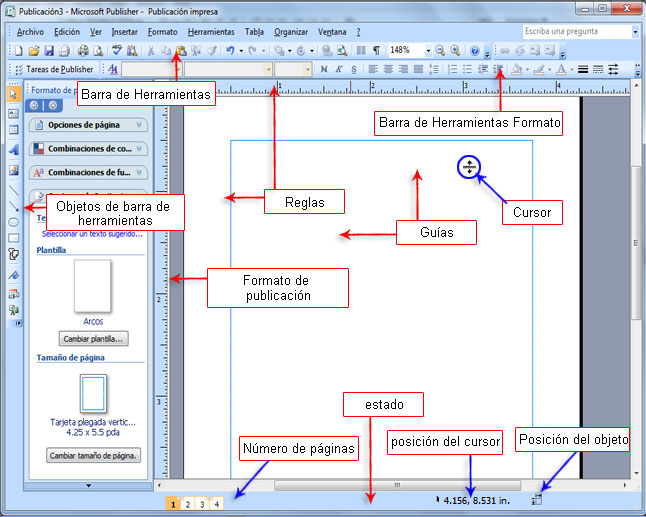Toggle Italic (K) formatting

point(339,69)
